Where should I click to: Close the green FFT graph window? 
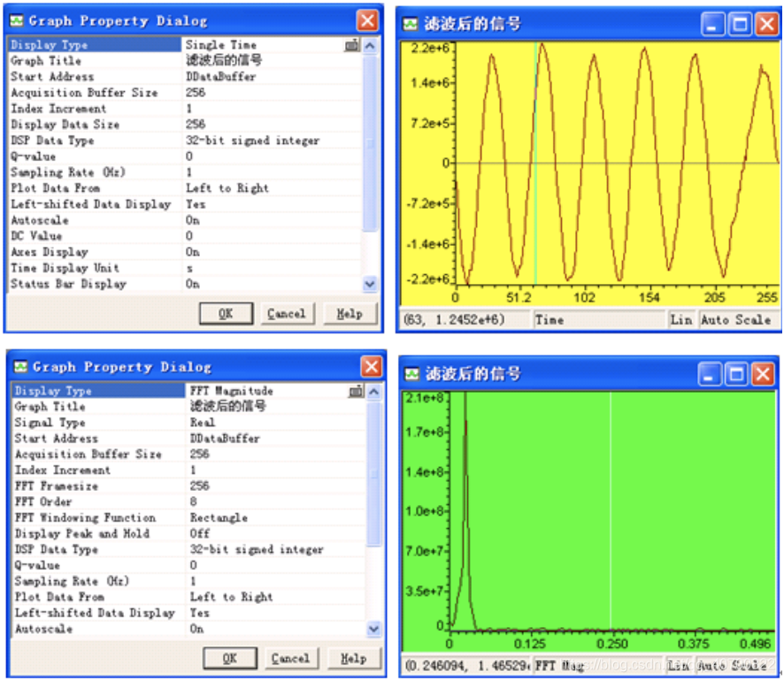(x=764, y=374)
